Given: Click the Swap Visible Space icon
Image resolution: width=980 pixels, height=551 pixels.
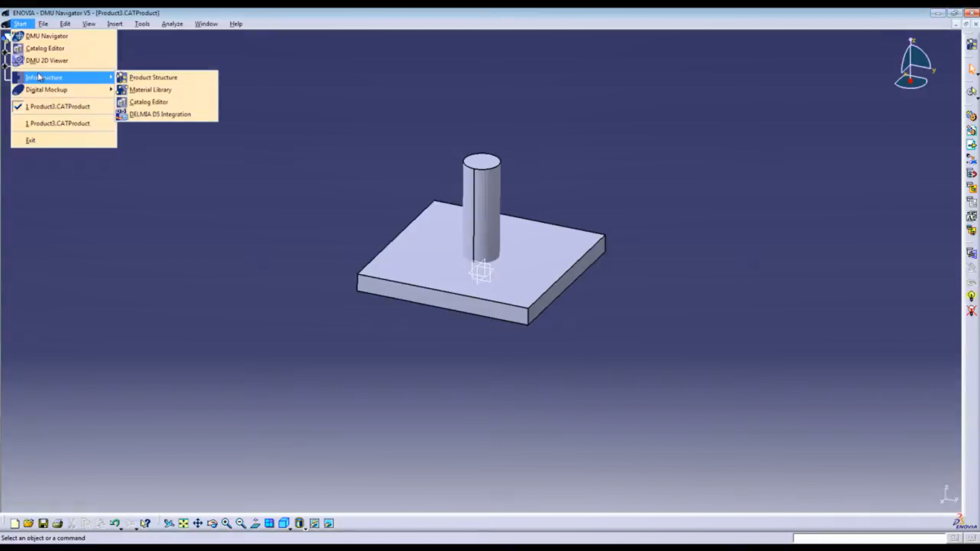Looking at the screenshot, I should pyautogui.click(x=329, y=523).
